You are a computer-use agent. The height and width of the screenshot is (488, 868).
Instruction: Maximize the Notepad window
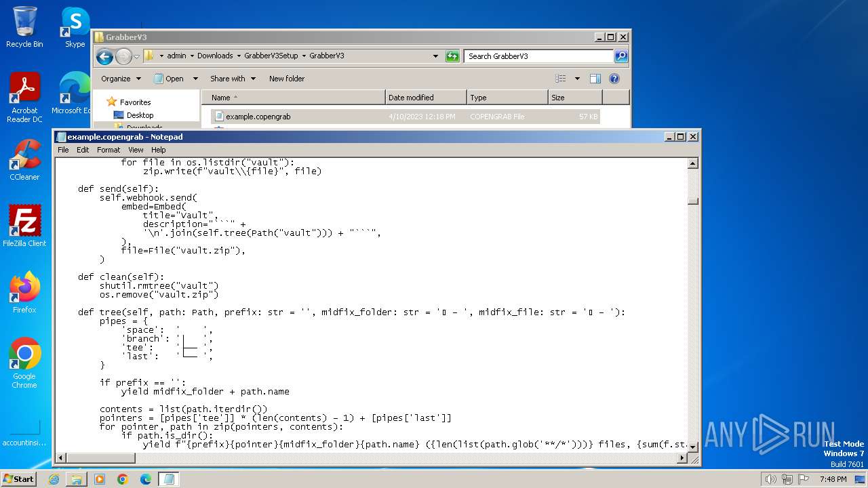(x=680, y=136)
